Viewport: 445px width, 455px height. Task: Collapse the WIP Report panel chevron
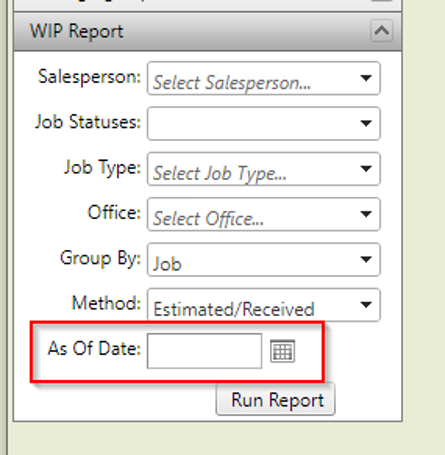382,31
